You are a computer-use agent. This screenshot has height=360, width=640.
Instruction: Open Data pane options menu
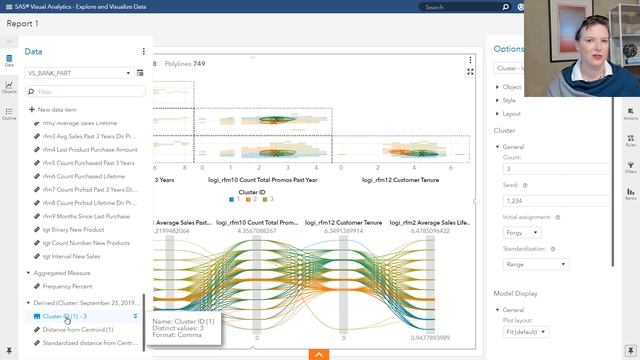(x=143, y=51)
